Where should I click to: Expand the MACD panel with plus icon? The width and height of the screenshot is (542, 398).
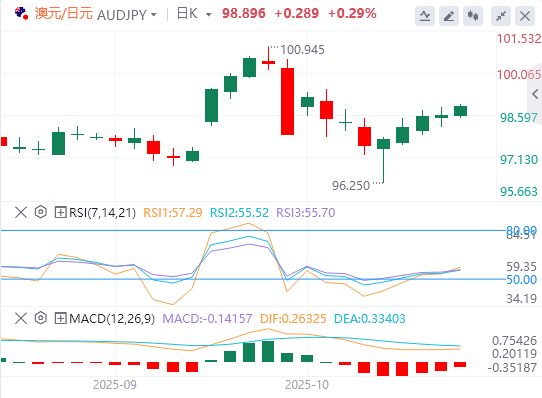pos(60,318)
